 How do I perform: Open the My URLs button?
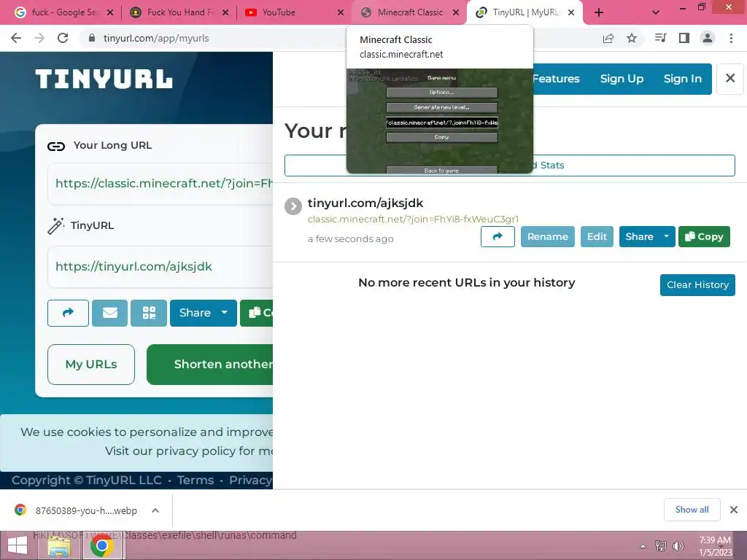91,365
